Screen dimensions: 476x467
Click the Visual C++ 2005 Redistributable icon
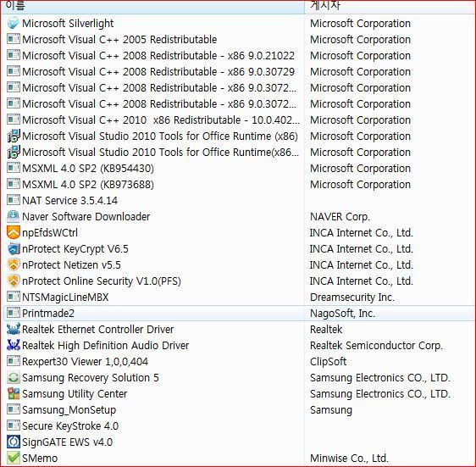tap(14, 39)
